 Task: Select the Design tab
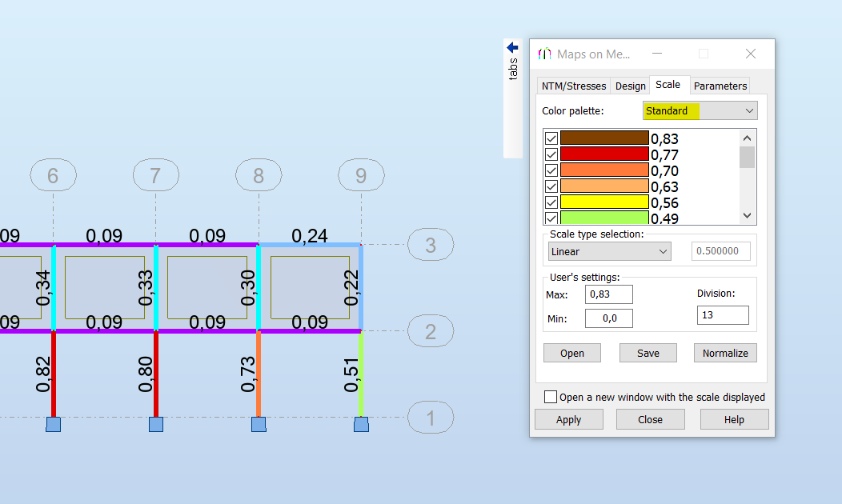tap(631, 86)
